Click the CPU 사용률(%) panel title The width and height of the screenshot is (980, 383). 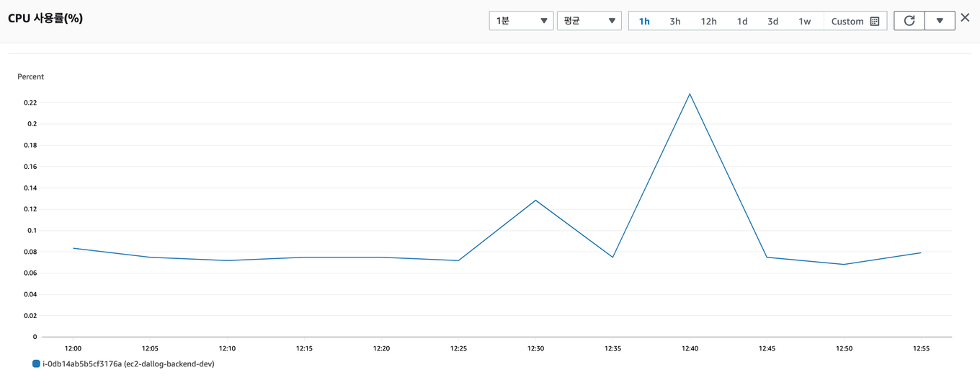click(x=45, y=19)
